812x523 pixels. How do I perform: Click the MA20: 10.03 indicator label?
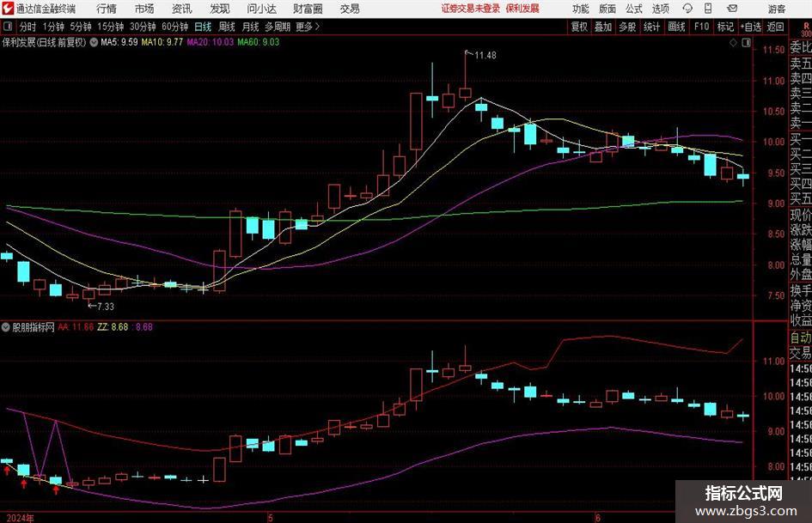tap(211, 42)
